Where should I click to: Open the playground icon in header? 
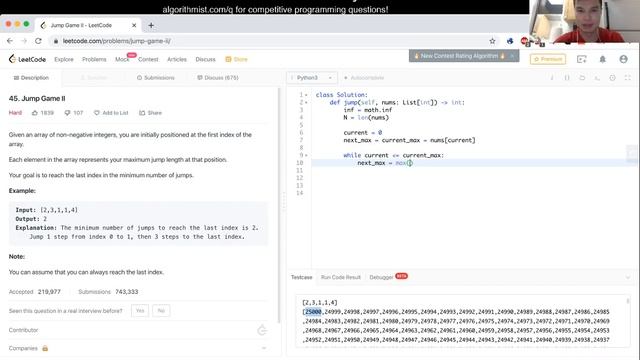[x=582, y=59]
